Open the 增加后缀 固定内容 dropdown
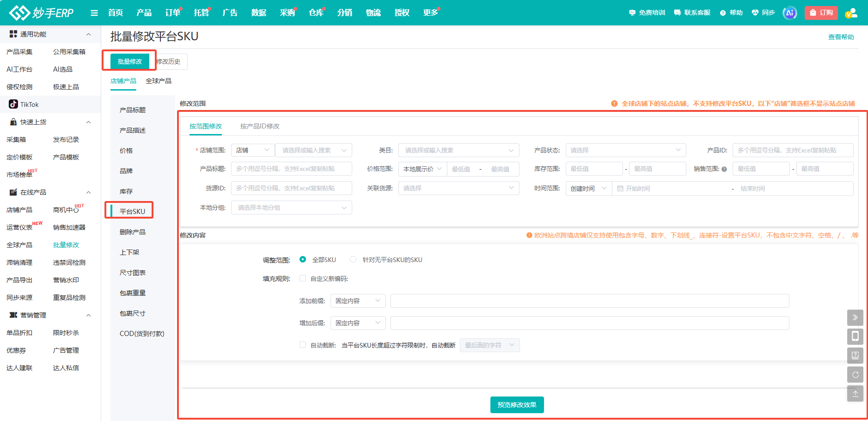 358,323
